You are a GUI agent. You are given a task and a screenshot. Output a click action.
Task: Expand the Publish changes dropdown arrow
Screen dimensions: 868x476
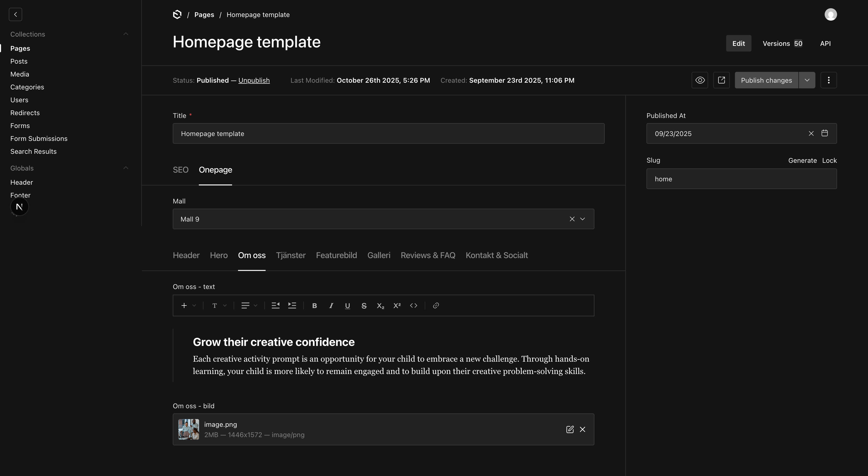tap(807, 80)
